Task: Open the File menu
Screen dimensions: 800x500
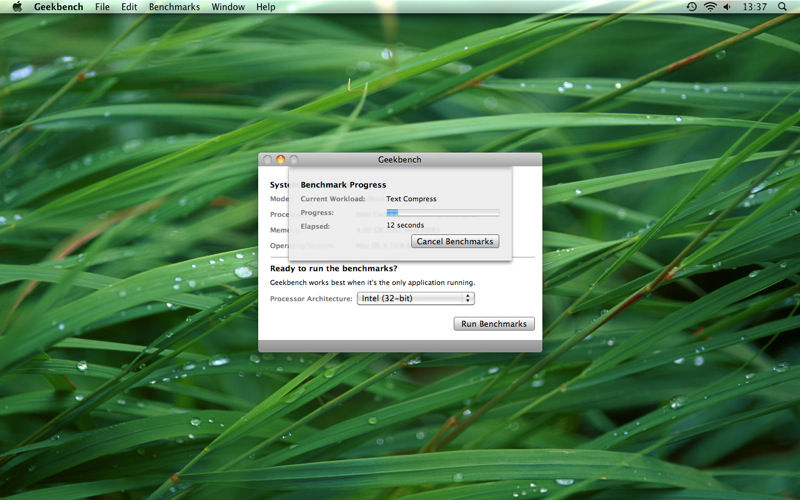Action: (x=102, y=7)
